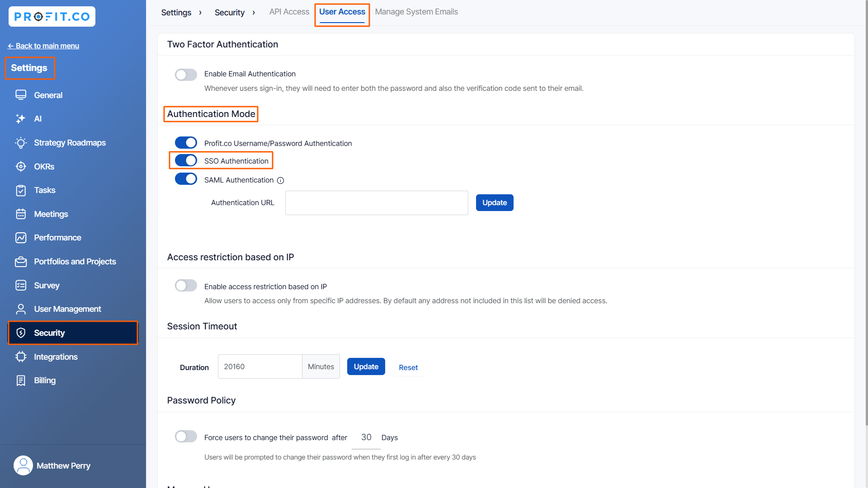Open the Manage System Emails tab
This screenshot has width=868, height=488.
[x=416, y=12]
